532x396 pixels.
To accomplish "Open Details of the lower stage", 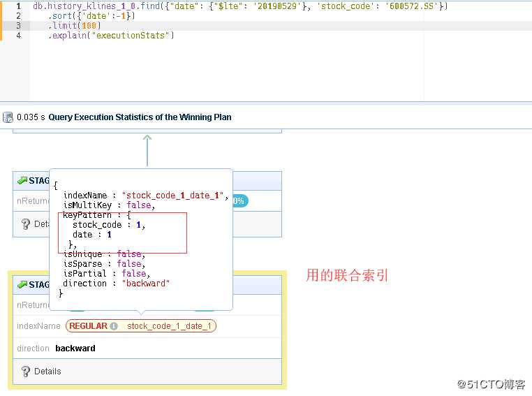I will pos(47,372).
